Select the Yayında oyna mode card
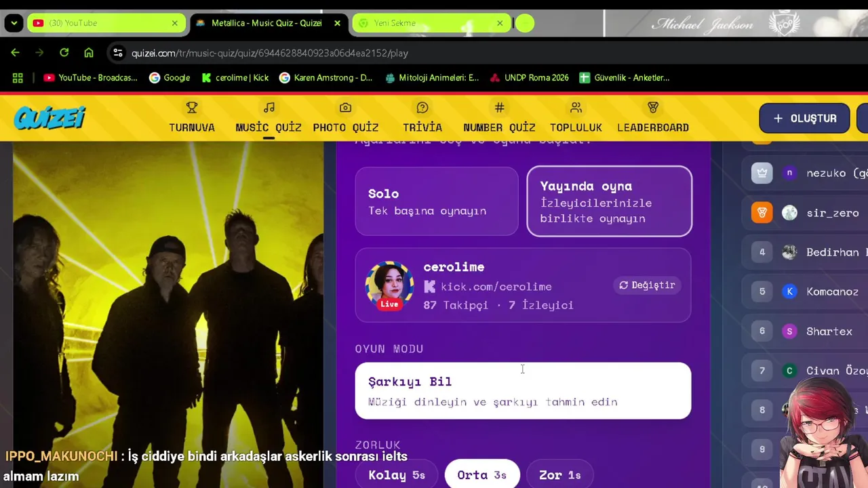 (610, 201)
